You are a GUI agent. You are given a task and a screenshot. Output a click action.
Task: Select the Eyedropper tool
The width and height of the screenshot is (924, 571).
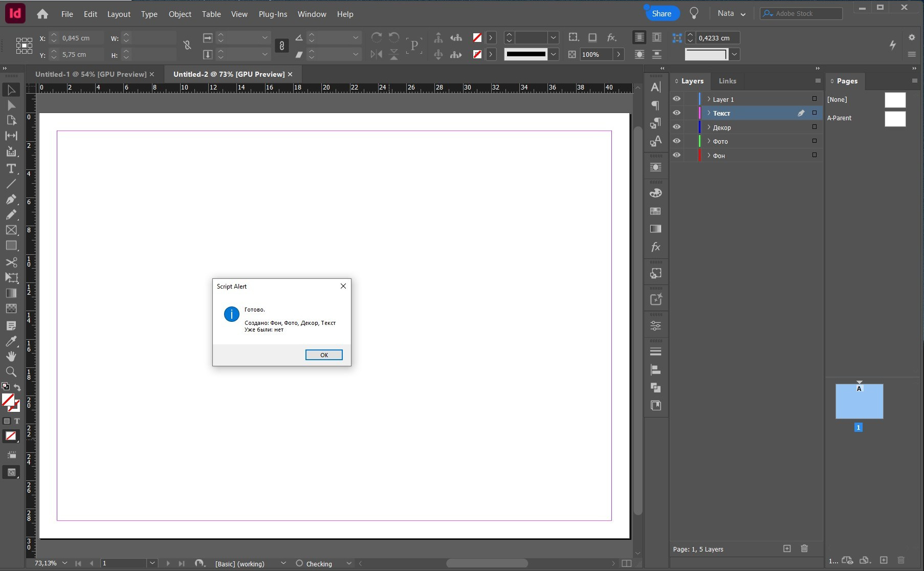[11, 341]
